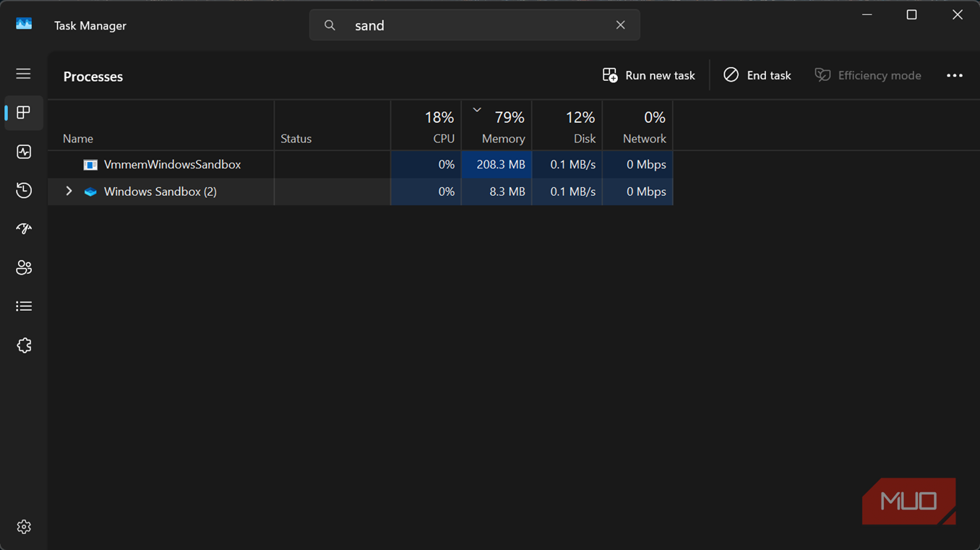Click the 8.3 MB memory cell

(497, 192)
